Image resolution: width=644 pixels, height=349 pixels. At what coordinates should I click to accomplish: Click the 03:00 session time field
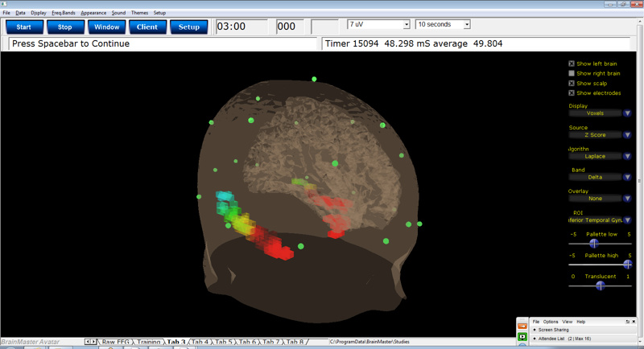coord(242,27)
